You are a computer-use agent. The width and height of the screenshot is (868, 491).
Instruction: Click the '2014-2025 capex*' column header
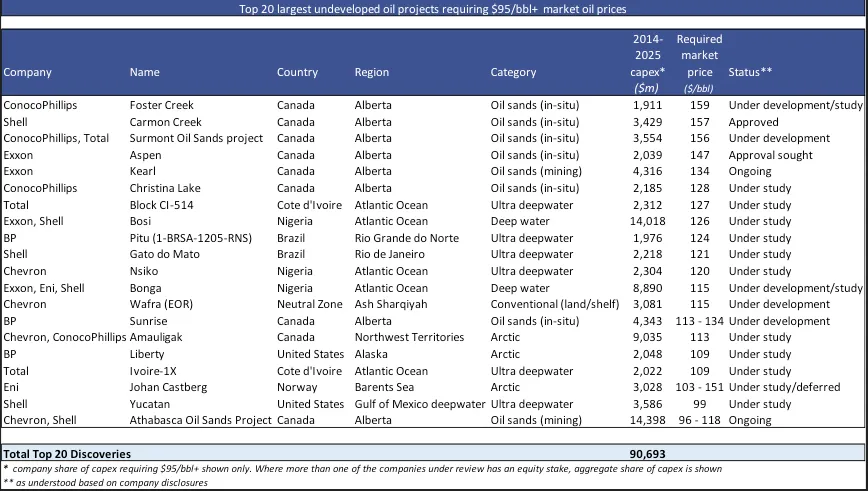pyautogui.click(x=648, y=63)
